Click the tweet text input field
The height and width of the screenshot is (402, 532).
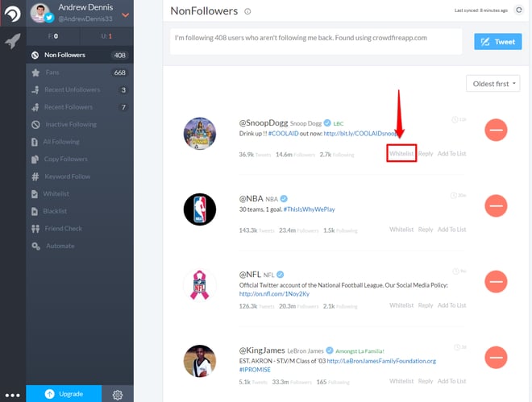[x=316, y=42]
